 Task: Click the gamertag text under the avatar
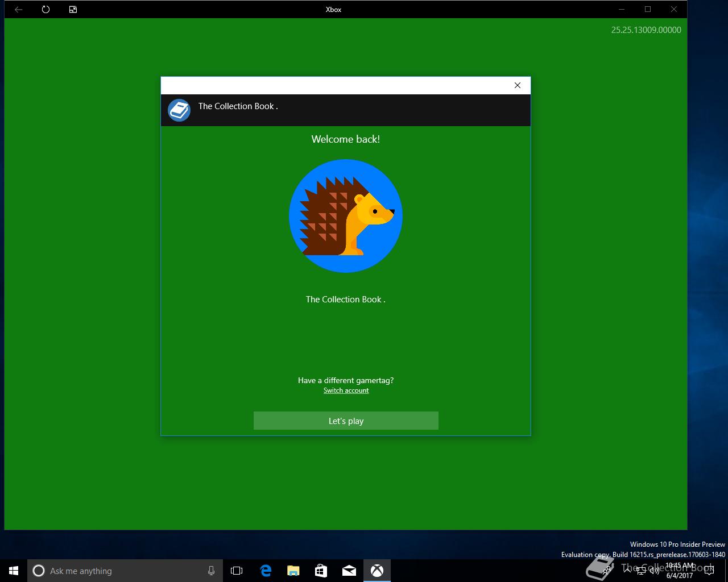pos(346,300)
